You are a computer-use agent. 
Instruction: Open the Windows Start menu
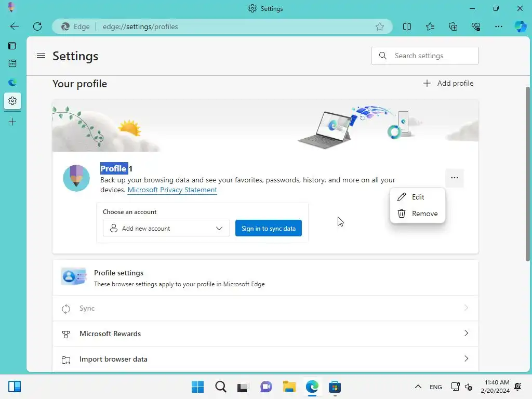pos(197,387)
